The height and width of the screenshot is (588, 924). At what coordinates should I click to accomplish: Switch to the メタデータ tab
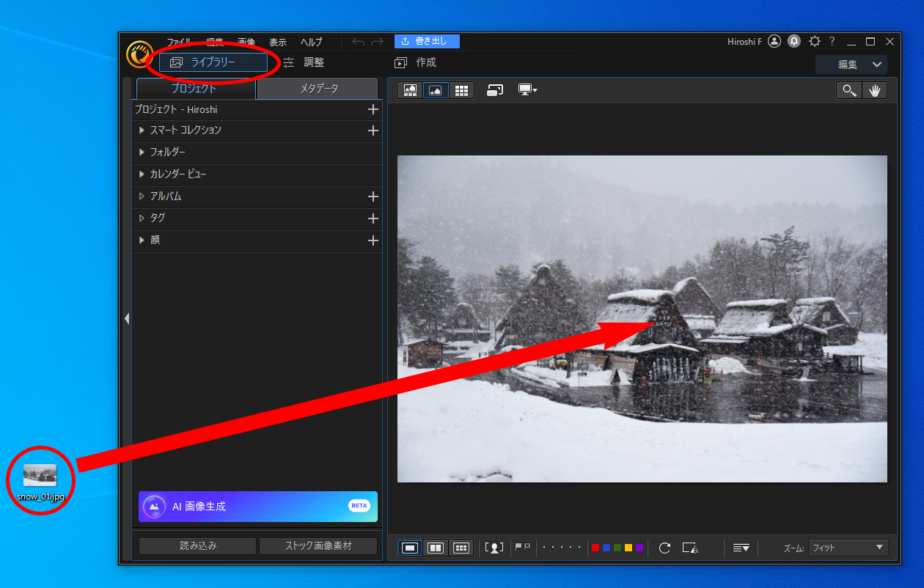(319, 89)
